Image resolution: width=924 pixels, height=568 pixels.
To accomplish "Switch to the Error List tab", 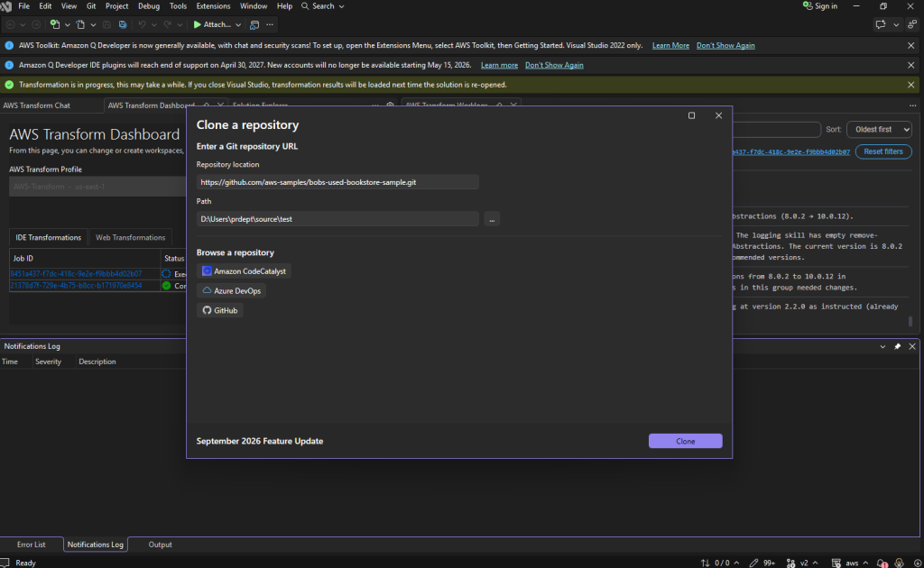I will pos(32,545).
